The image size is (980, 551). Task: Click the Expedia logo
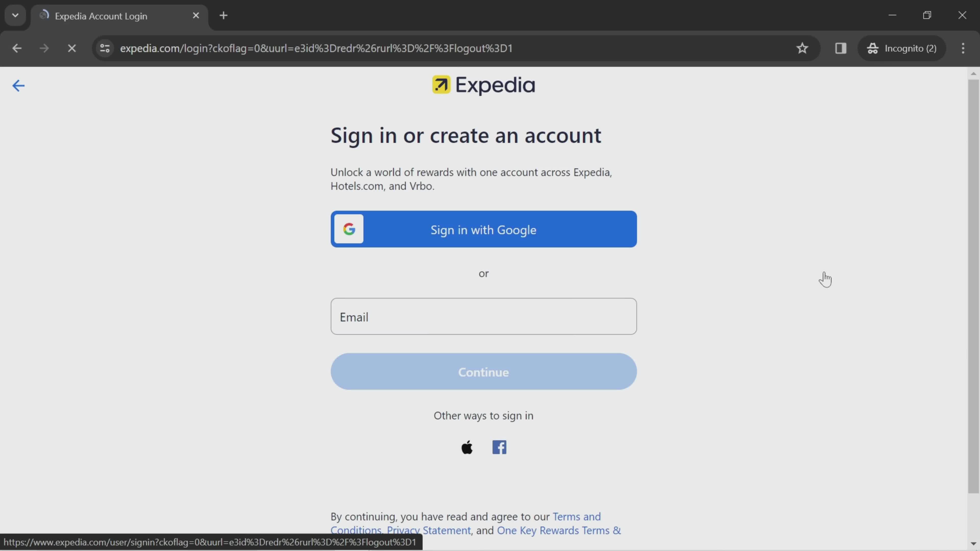pyautogui.click(x=484, y=85)
